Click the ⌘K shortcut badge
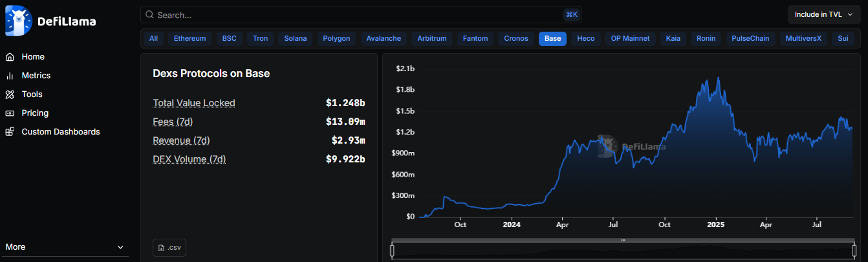The image size is (868, 262). (571, 14)
